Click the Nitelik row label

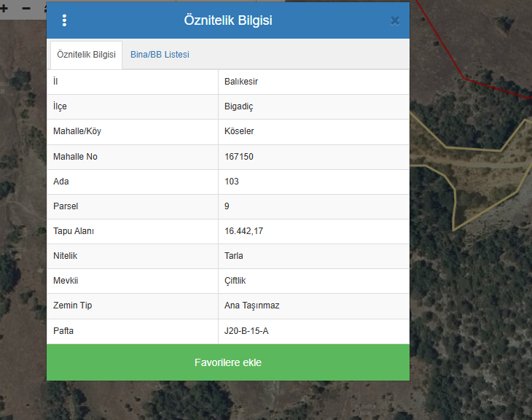65,256
